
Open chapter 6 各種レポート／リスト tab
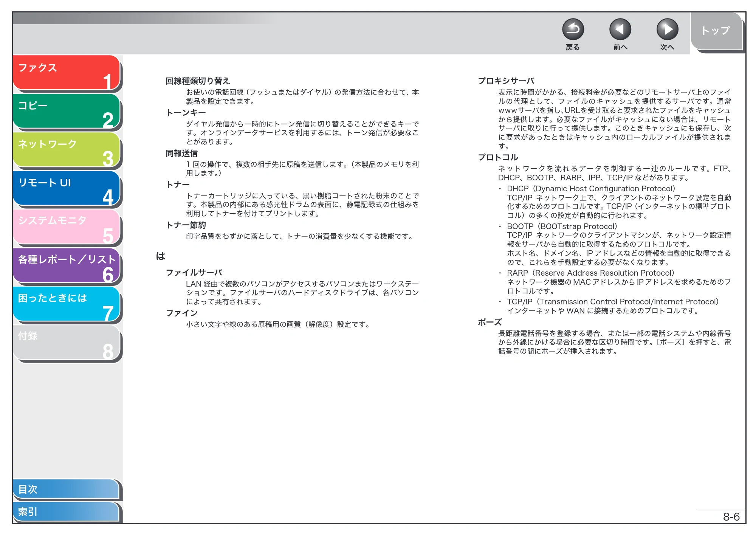click(66, 265)
